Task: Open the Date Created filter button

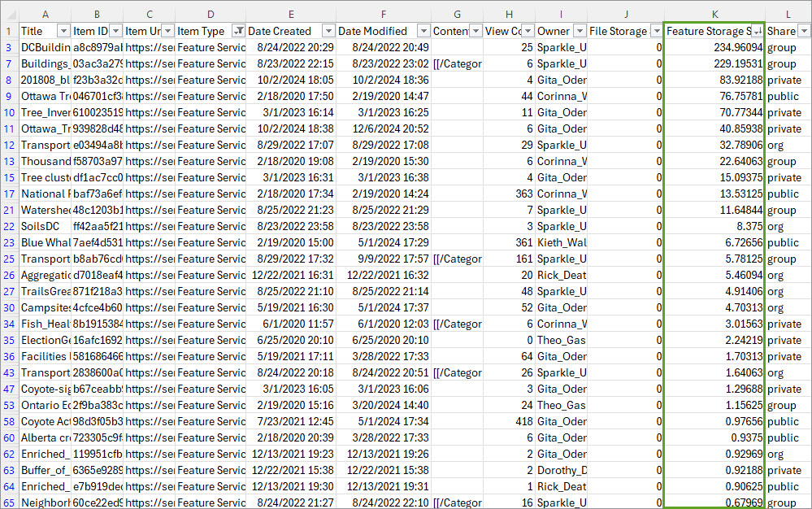Action: click(x=328, y=30)
